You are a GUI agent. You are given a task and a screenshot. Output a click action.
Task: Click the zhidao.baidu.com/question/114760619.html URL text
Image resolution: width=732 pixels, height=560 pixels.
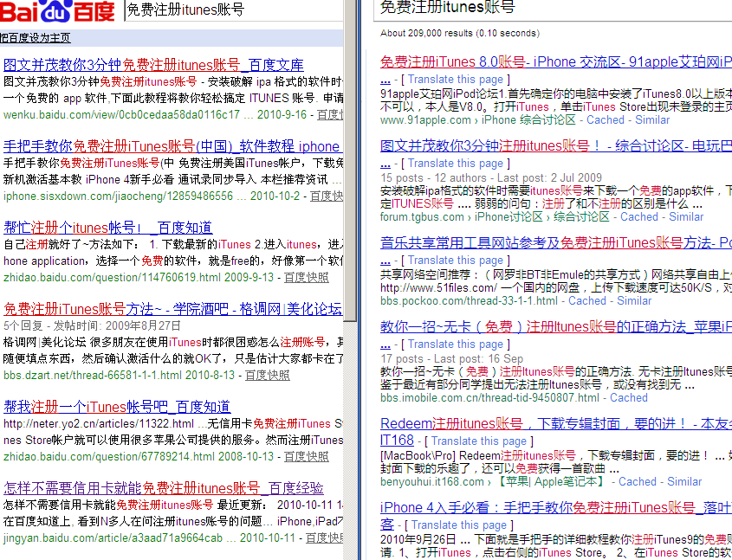pyautogui.click(x=112, y=278)
